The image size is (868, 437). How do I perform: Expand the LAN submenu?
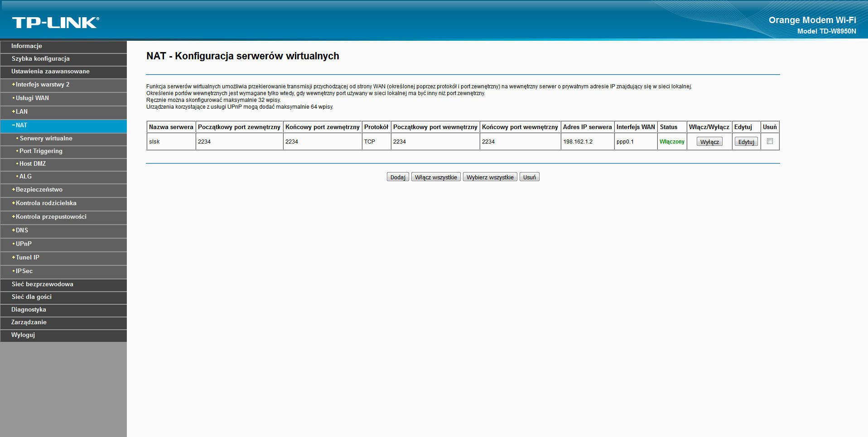63,112
